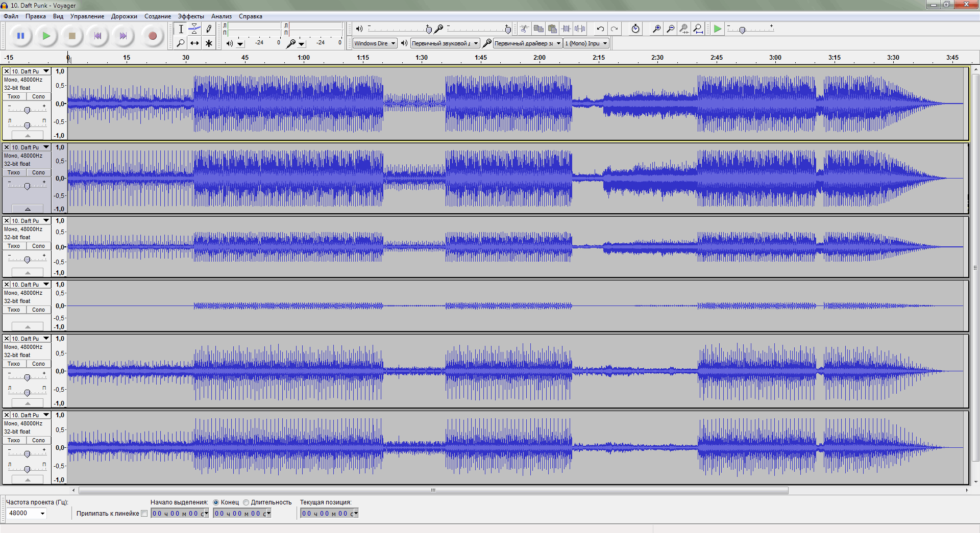Viewport: 980px width, 533px height.
Task: Click the 1:00 mark on the timeline ruler
Action: pos(303,58)
